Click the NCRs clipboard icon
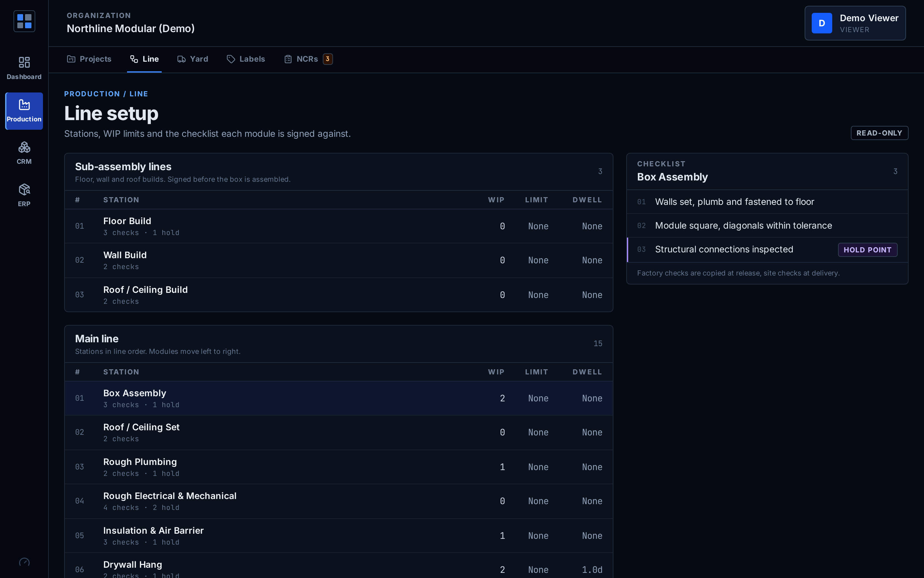The height and width of the screenshot is (578, 924). point(288,59)
